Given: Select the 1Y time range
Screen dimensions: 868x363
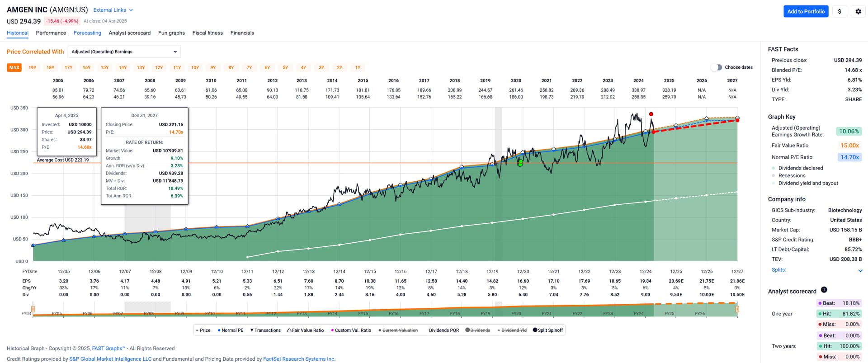Looking at the screenshot, I should (358, 67).
